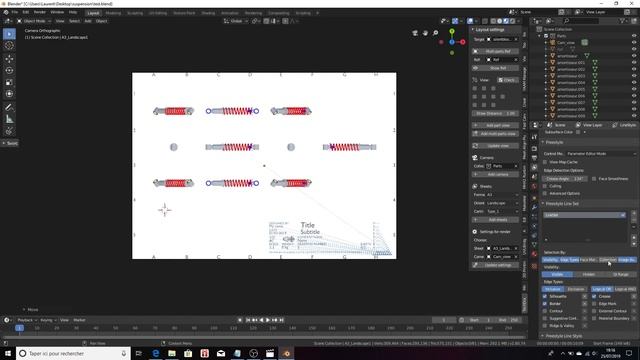Select the Select Box tool
The image size is (640, 360).
9,34
